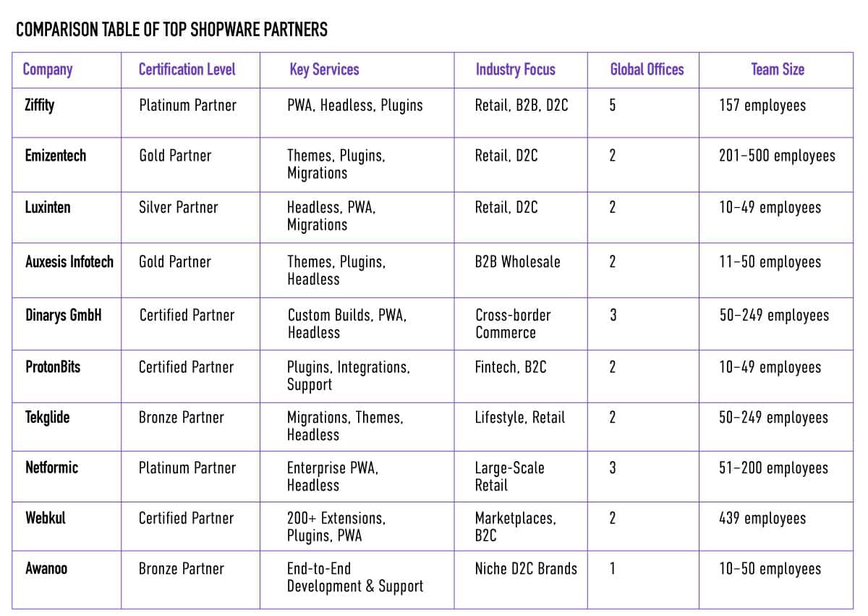Select the Key Services header cell
This screenshot has height=616, width=868.
324,69
